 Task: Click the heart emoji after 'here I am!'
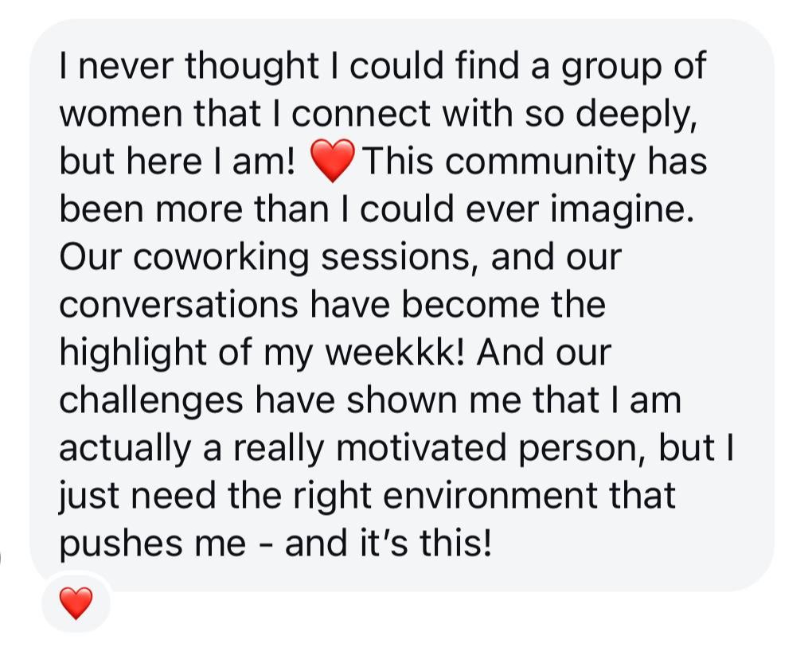333,161
